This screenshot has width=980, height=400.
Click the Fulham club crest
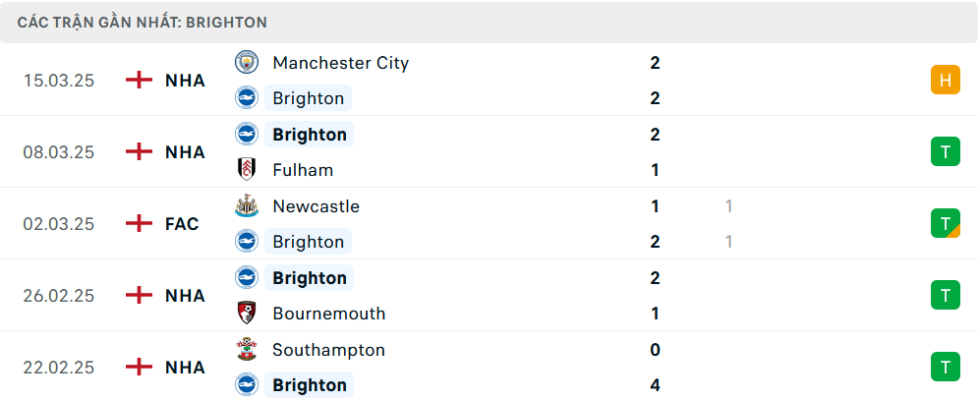point(247,169)
